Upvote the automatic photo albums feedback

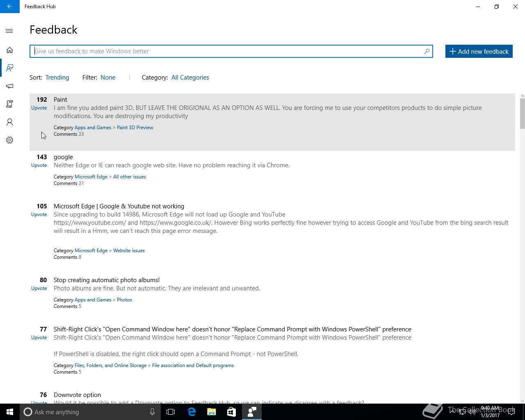tap(39, 288)
